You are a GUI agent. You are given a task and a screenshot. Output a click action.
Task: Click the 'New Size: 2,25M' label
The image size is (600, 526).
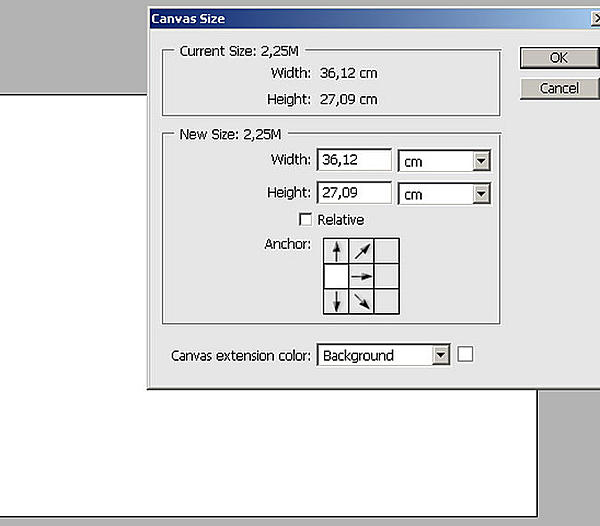[x=230, y=134]
